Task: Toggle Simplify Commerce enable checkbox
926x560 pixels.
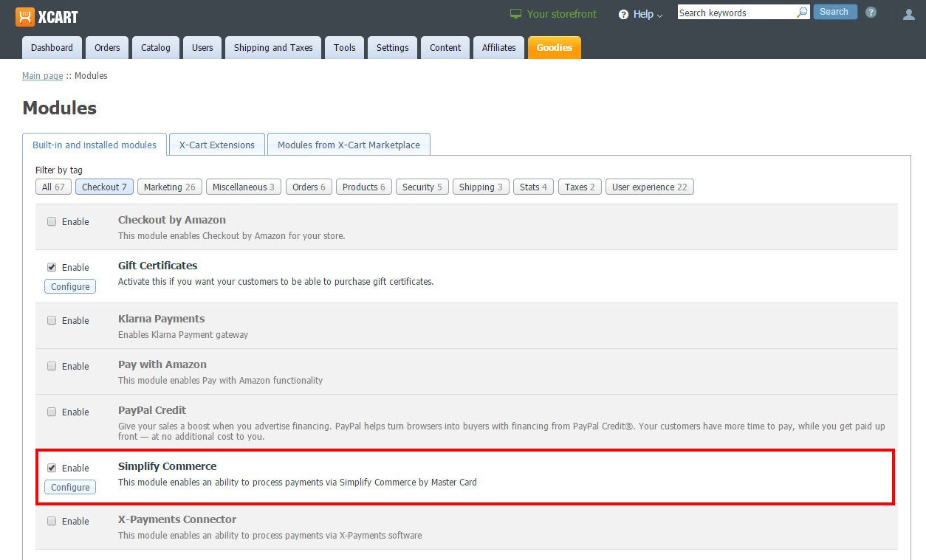Action: [52, 468]
